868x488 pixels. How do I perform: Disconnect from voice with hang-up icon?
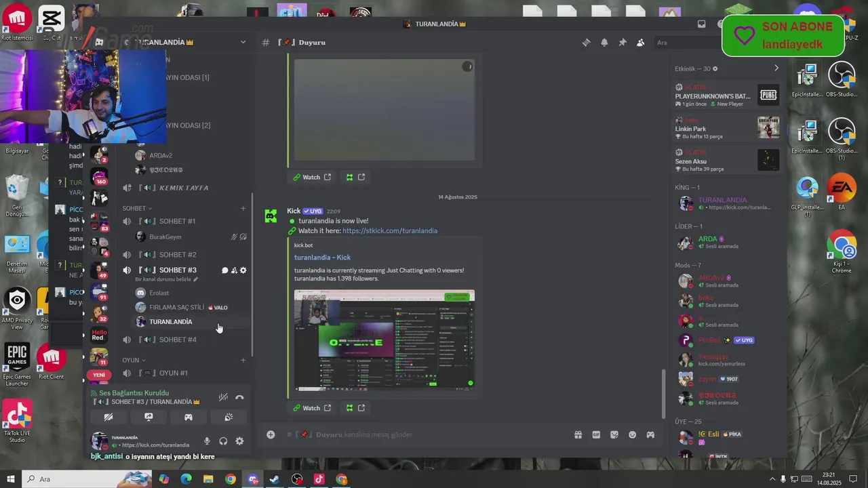click(x=239, y=397)
